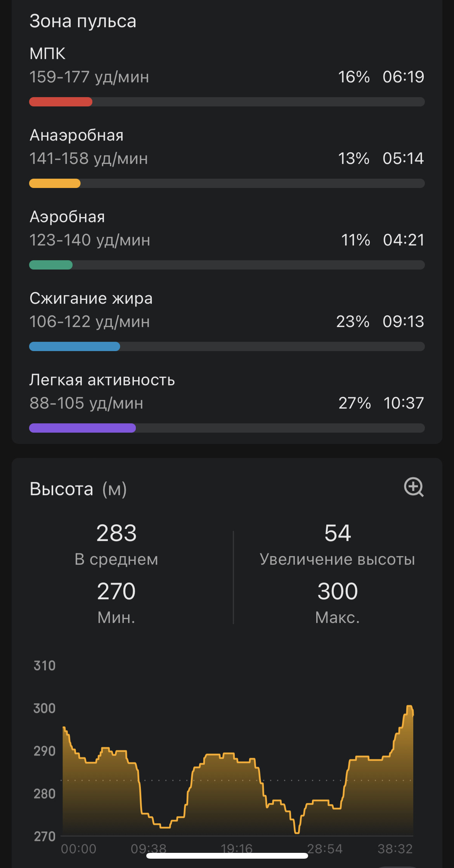Tap the white home indicator bar
The width and height of the screenshot is (454, 868).
(227, 856)
